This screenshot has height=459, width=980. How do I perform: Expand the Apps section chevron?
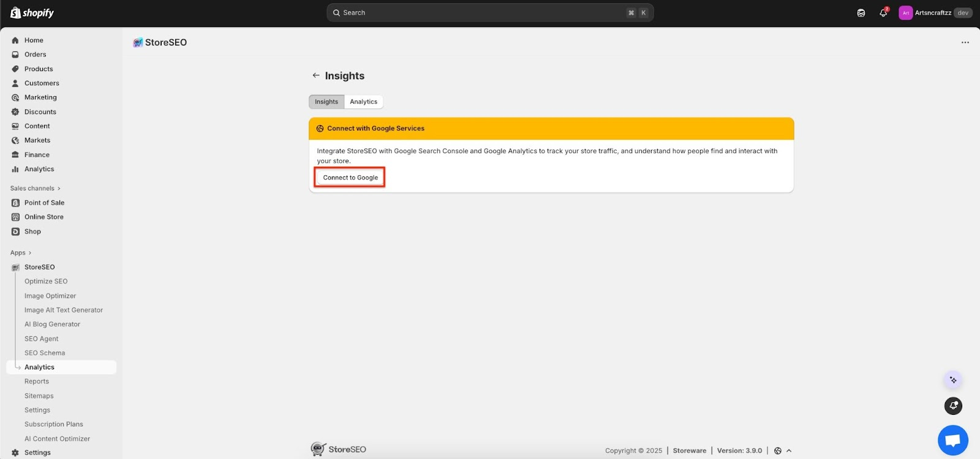point(29,253)
